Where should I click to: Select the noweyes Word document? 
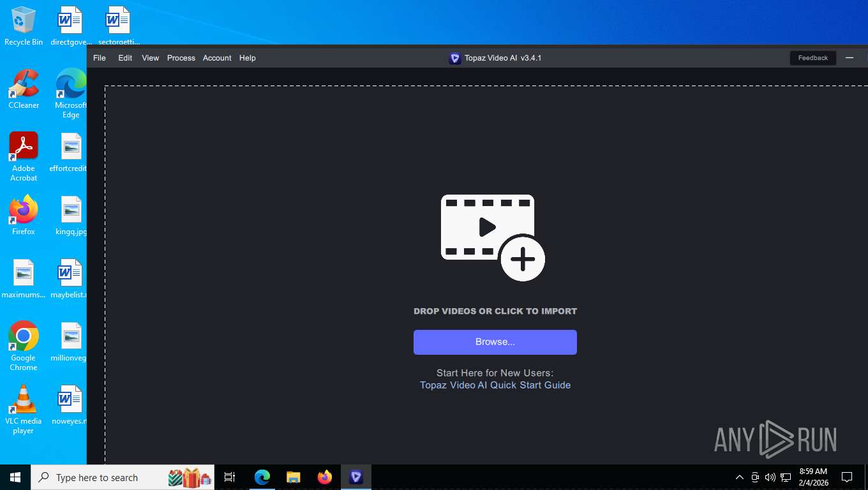point(70,405)
